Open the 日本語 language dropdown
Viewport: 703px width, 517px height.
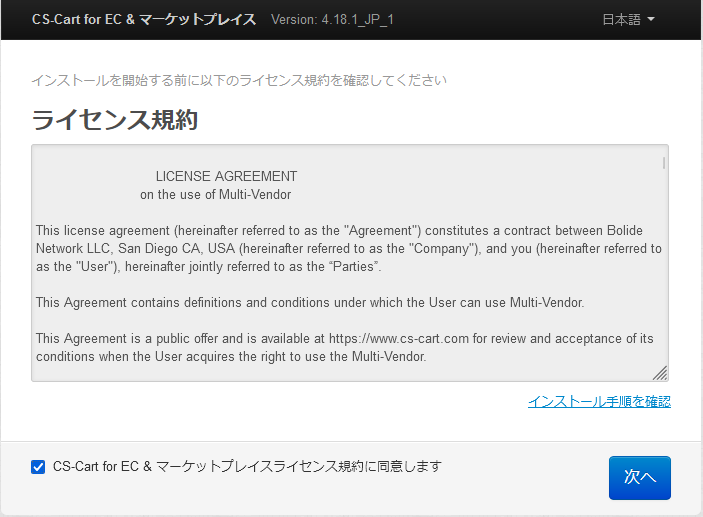(628, 20)
